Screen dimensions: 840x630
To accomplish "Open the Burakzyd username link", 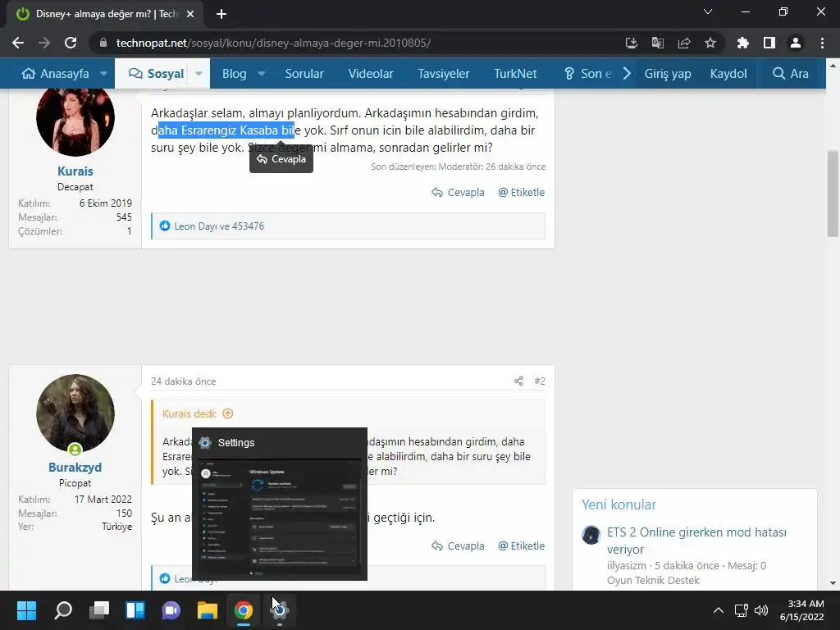I will point(75,467).
